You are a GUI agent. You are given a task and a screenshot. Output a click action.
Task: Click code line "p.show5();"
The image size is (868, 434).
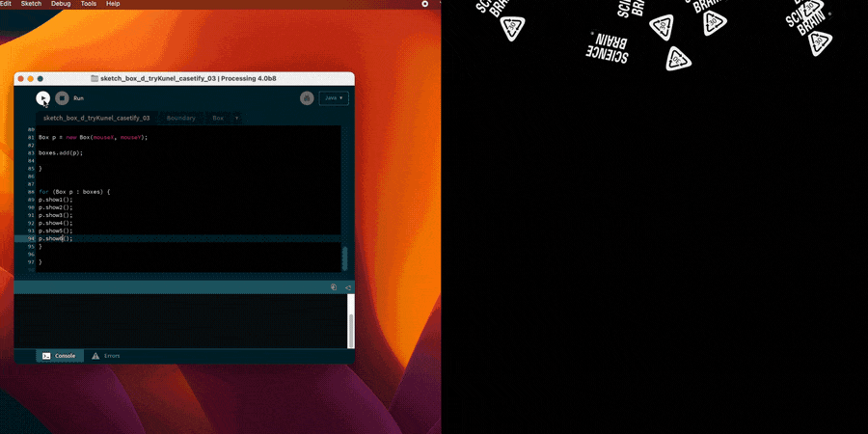pyautogui.click(x=55, y=231)
